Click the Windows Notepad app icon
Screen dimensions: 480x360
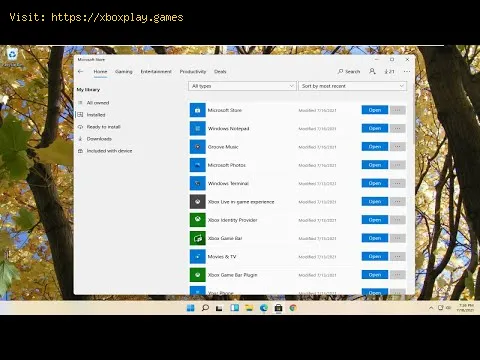198,128
